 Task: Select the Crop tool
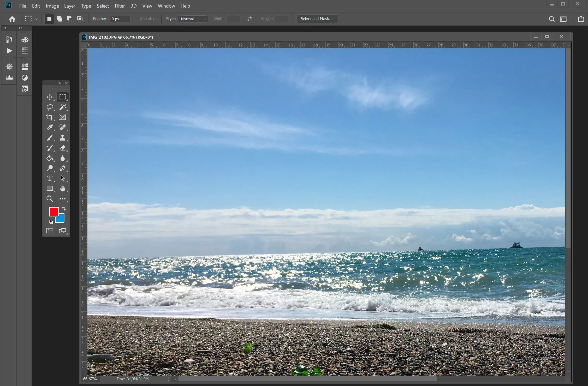[x=50, y=117]
